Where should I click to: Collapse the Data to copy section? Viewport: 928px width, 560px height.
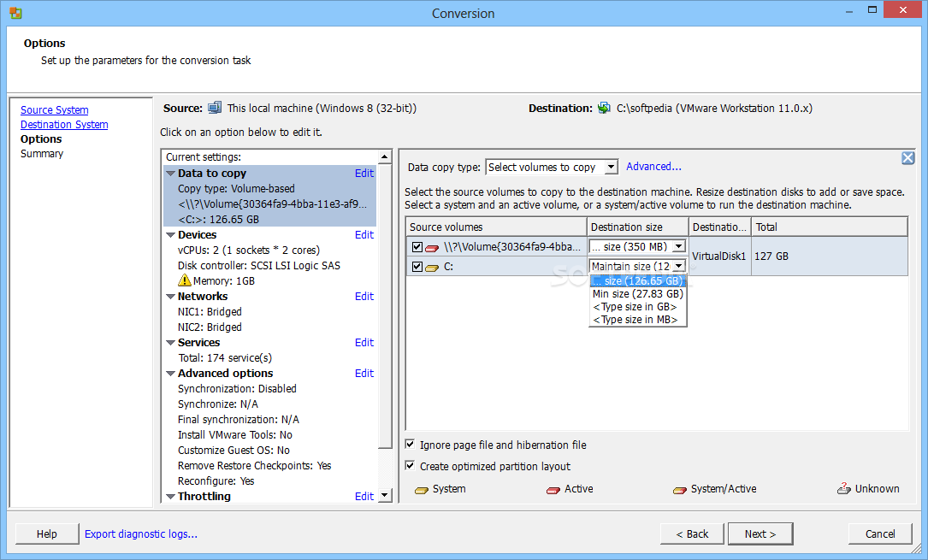(170, 174)
